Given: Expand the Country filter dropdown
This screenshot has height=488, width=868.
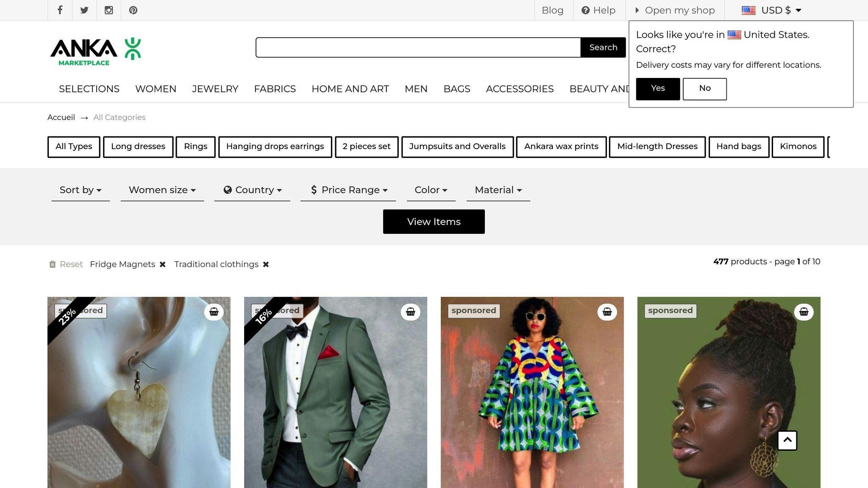Looking at the screenshot, I should click(x=253, y=190).
